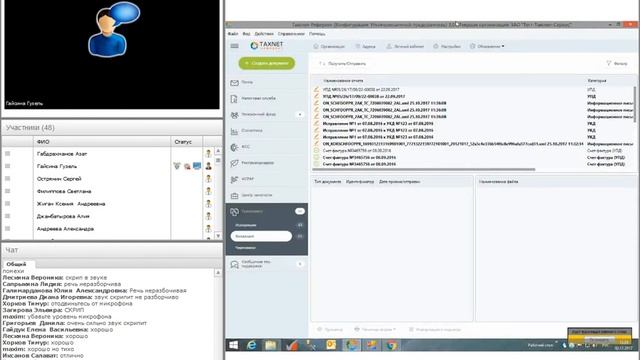Open the Файл menu
Viewport: 640px width, 360px height.
coord(233,34)
